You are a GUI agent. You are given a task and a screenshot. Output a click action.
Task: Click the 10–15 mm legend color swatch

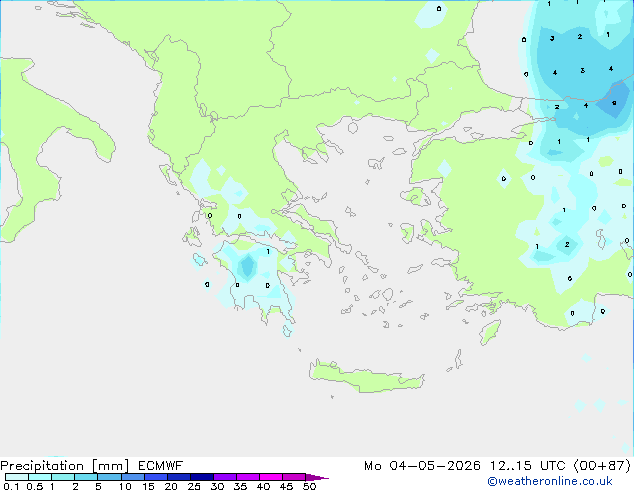[132, 477]
